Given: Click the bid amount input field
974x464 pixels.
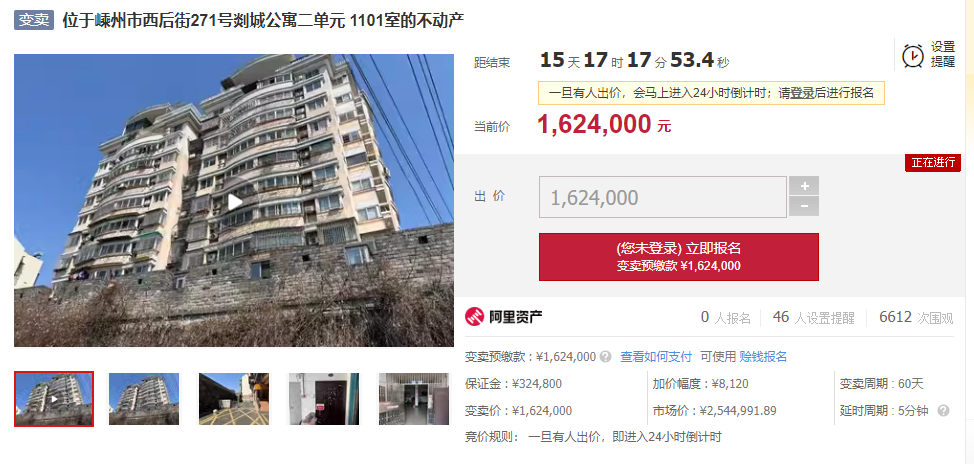Looking at the screenshot, I should pos(663,198).
